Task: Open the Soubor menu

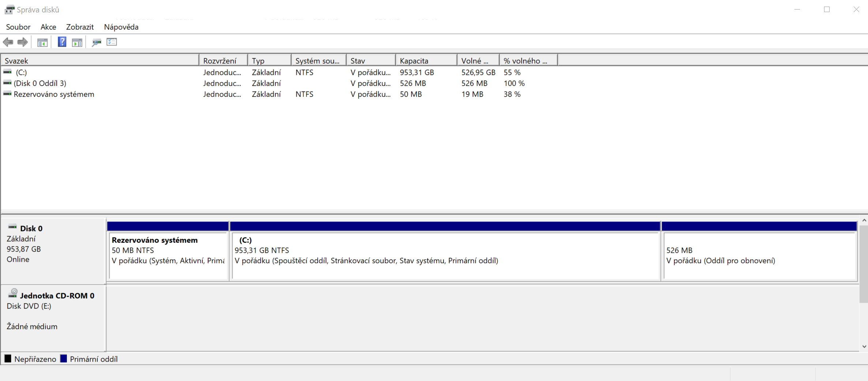Action: pyautogui.click(x=18, y=27)
